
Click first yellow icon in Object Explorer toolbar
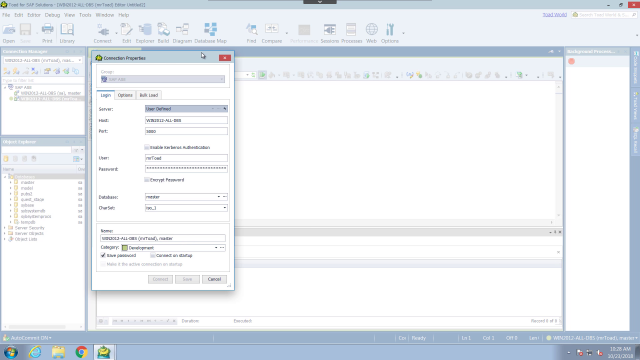(x=6, y=159)
